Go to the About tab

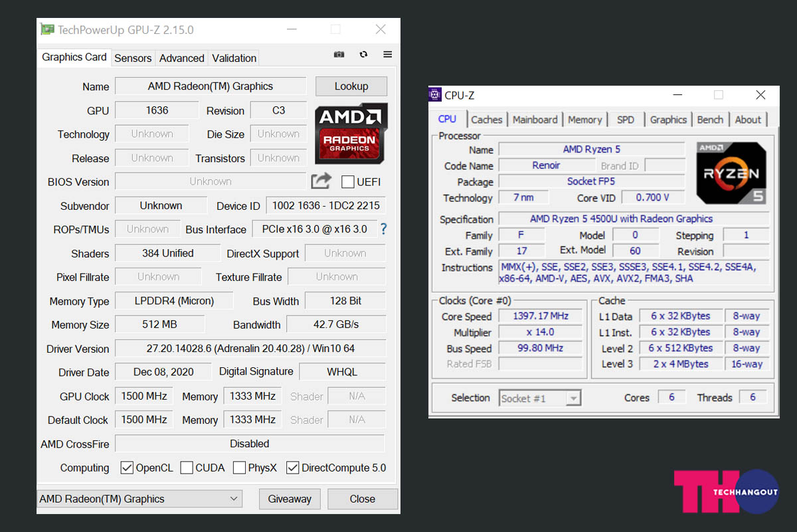point(748,120)
